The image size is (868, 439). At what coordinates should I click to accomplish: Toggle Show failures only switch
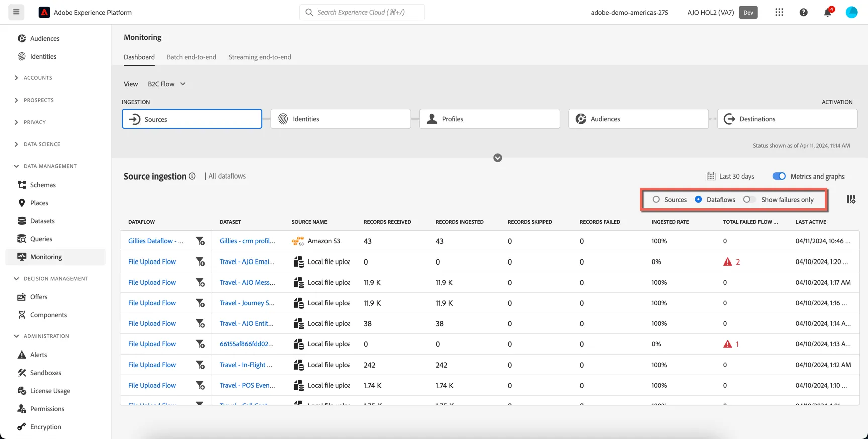click(x=749, y=200)
